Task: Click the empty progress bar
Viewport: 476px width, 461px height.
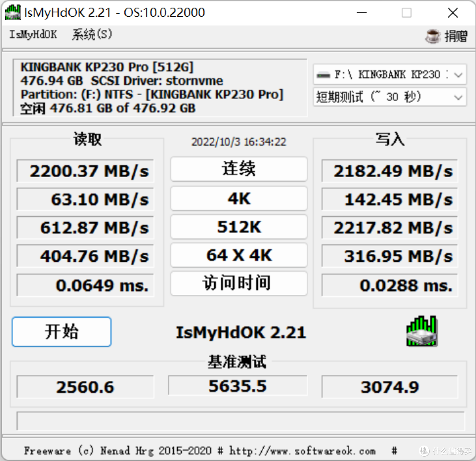Action: [241, 420]
